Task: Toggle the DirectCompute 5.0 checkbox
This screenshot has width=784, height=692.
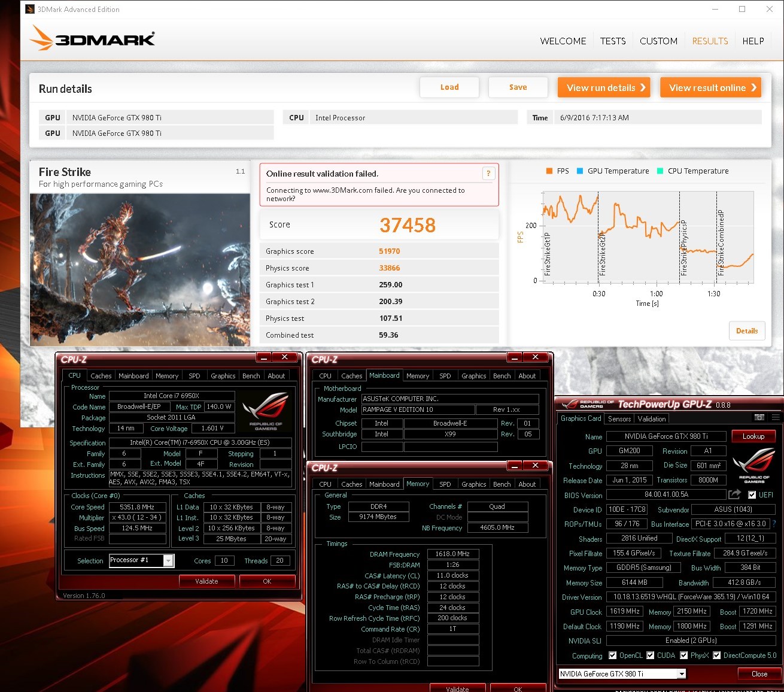Action: [x=716, y=655]
